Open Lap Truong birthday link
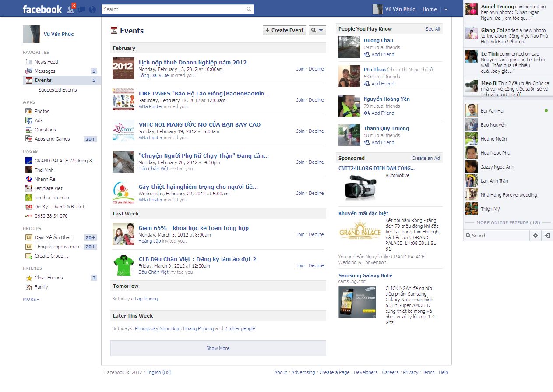553x392 pixels. [146, 299]
